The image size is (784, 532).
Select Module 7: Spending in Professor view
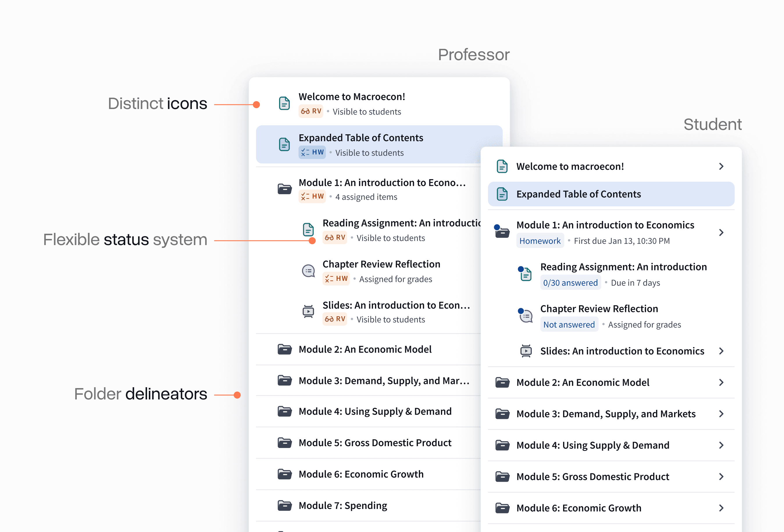(x=342, y=505)
